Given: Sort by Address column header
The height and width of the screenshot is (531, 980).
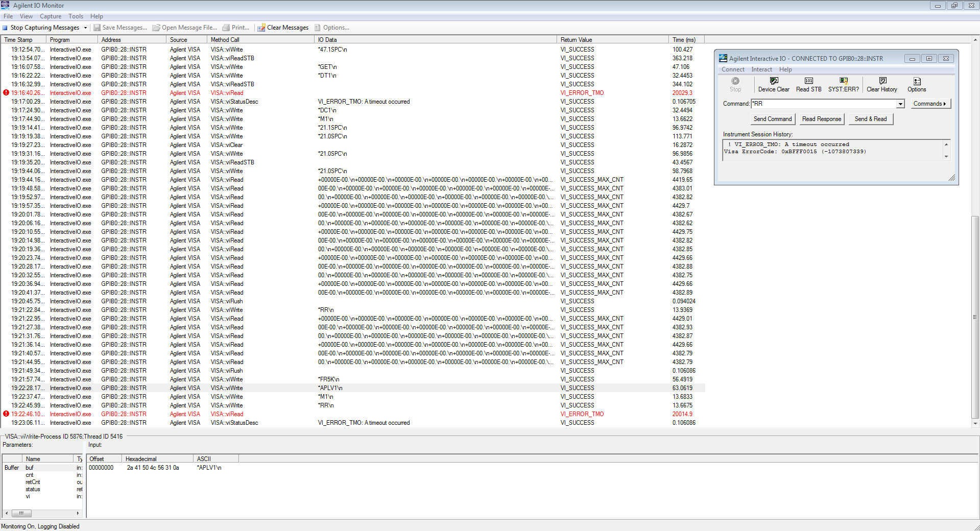Looking at the screenshot, I should click(132, 39).
